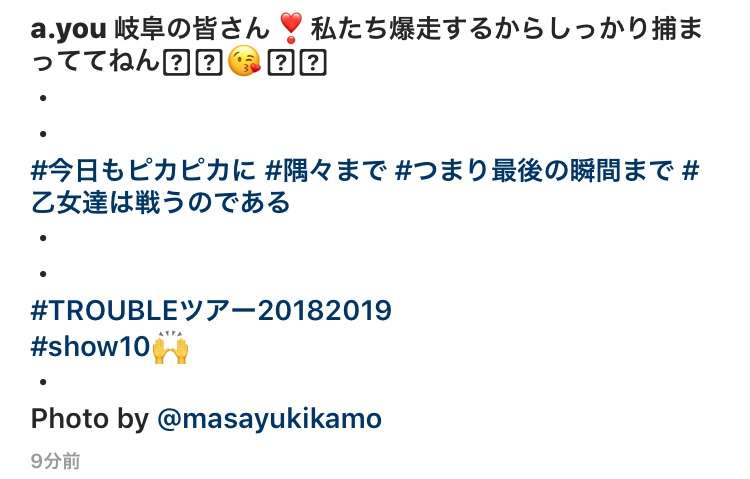Click the bullet dot above #TROUBLEツアー hashtag
This screenshot has width=750, height=479.
click(x=43, y=274)
